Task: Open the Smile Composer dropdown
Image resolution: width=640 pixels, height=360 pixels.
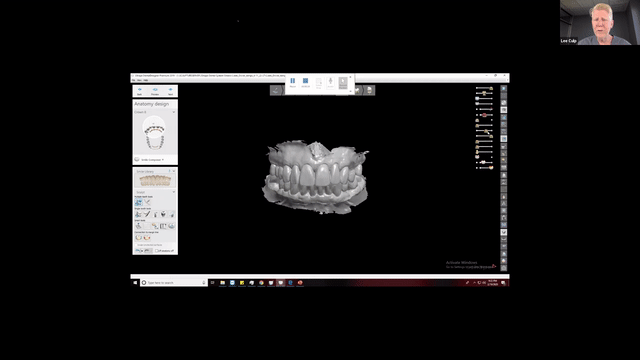Action: 151,160
